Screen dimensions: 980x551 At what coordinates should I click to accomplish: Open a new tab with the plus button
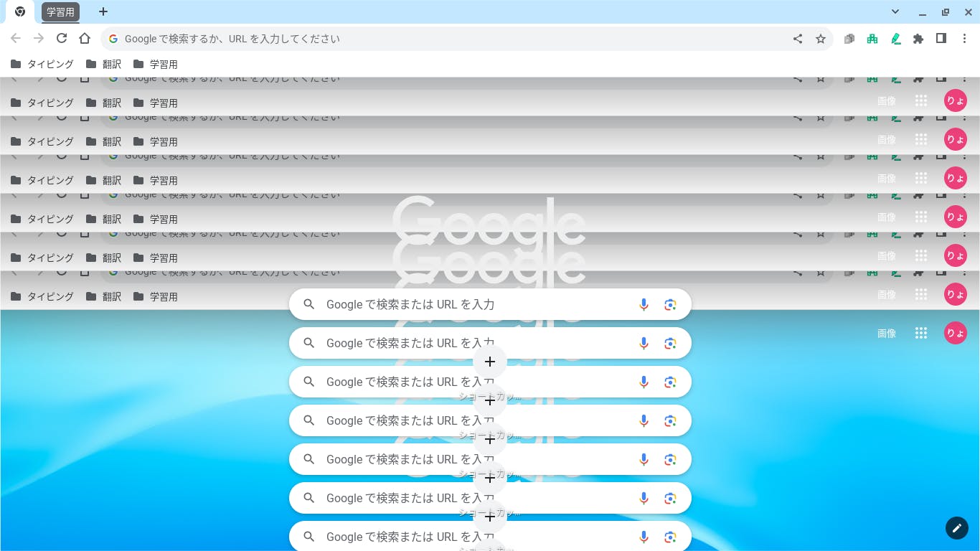point(103,11)
